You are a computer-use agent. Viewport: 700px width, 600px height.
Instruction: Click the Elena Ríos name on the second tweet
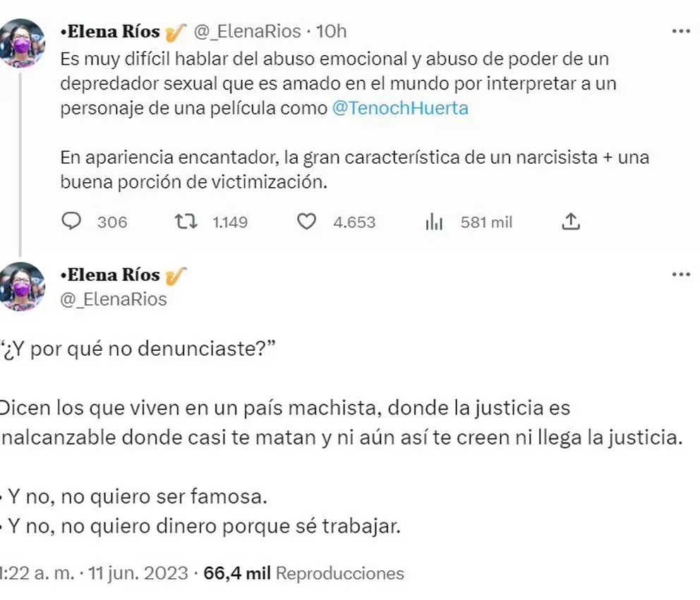click(x=111, y=275)
